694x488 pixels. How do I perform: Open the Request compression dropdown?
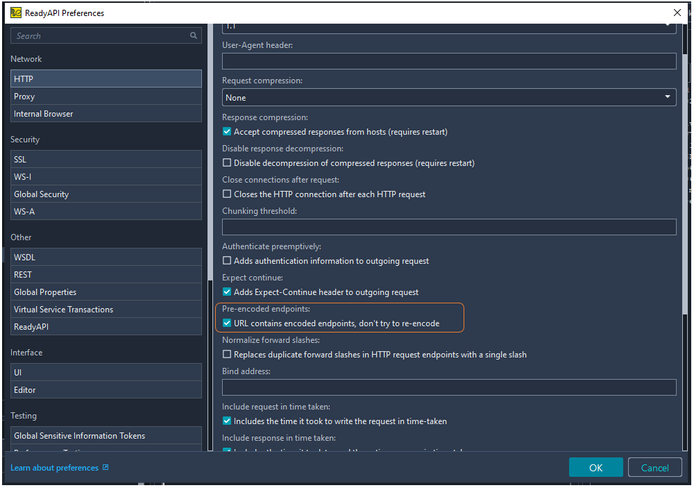[x=448, y=98]
